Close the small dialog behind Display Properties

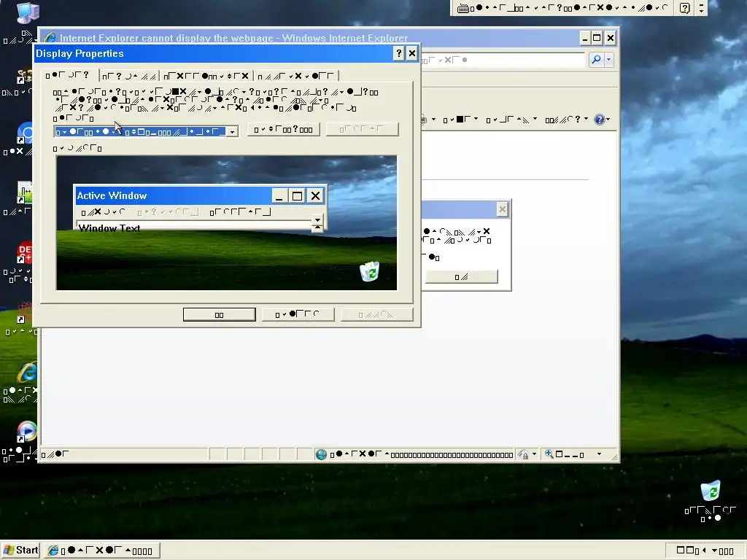coord(502,209)
